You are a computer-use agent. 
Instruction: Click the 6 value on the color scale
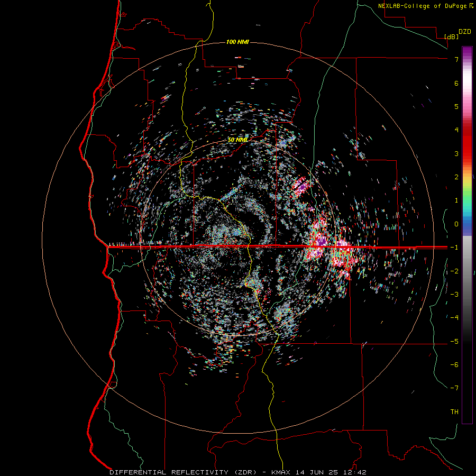(456, 83)
